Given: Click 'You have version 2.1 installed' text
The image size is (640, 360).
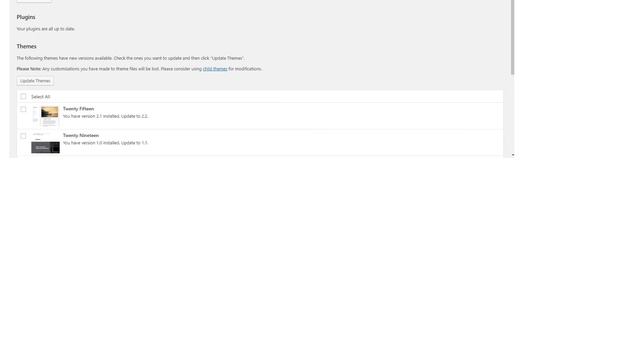Looking at the screenshot, I should (x=91, y=116).
